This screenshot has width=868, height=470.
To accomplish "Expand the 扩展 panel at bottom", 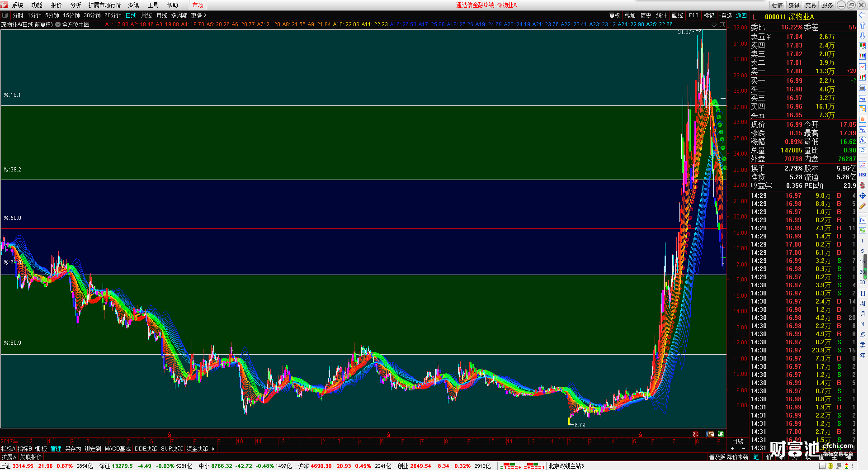I will 9,457.
